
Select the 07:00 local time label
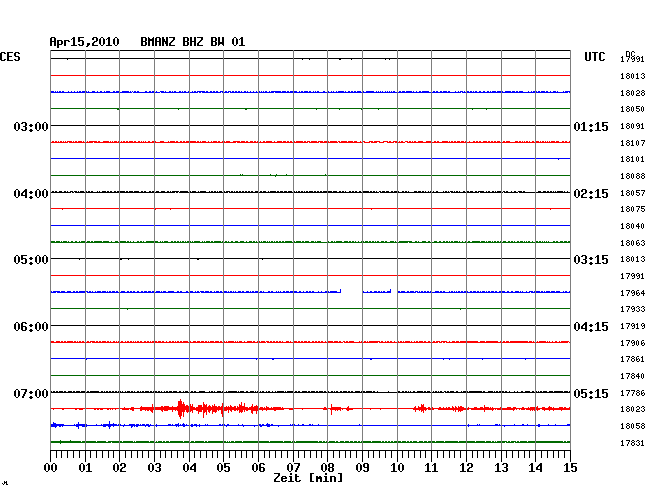click(31, 393)
